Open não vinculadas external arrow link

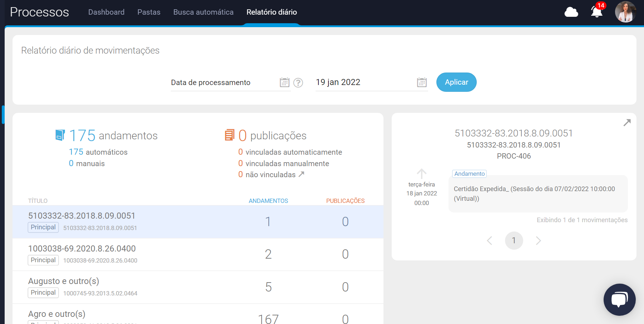click(x=301, y=174)
